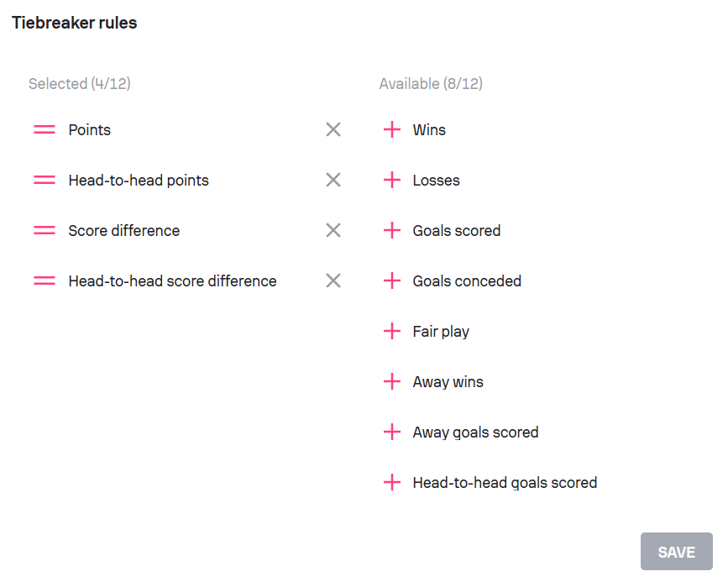Add Goals scored with its plus icon
The width and height of the screenshot is (728, 582).
[392, 230]
